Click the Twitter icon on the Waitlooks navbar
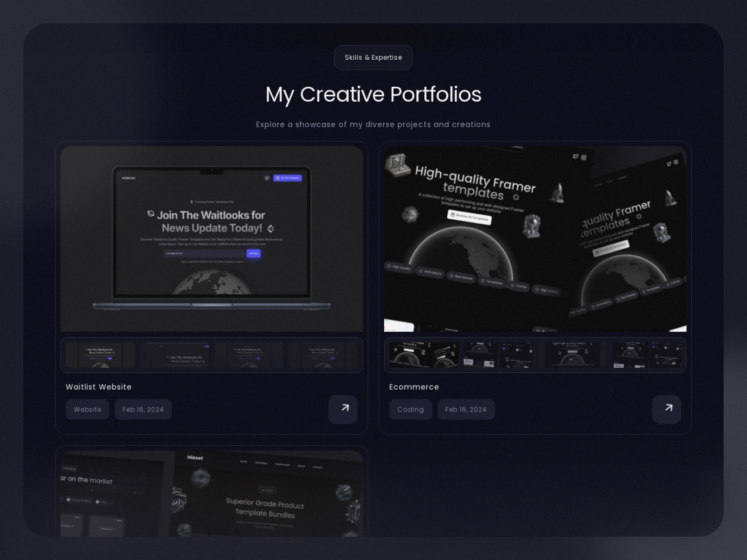Image resolution: width=747 pixels, height=560 pixels. tap(267, 178)
